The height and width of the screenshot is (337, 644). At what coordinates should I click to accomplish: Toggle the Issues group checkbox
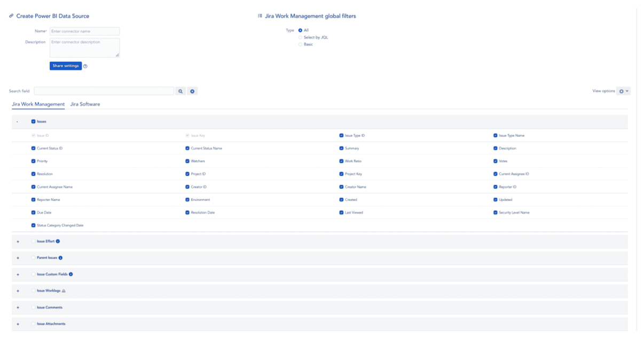[34, 122]
